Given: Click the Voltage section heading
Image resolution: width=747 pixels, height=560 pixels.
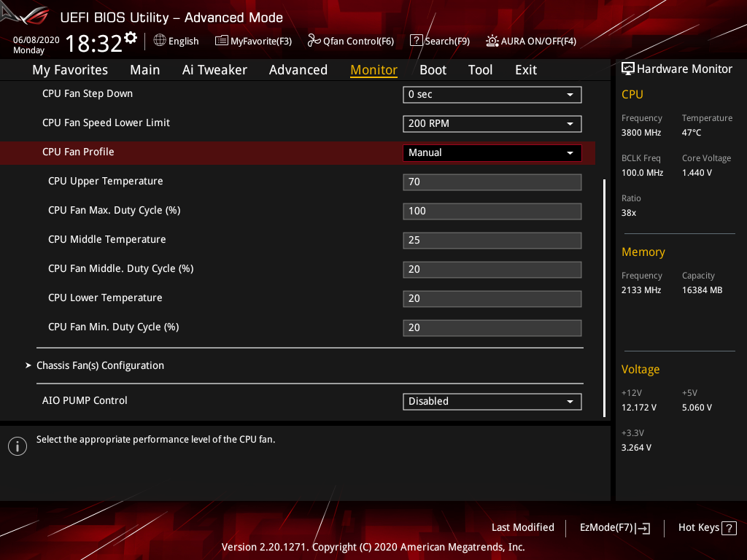Looking at the screenshot, I should coord(640,370).
